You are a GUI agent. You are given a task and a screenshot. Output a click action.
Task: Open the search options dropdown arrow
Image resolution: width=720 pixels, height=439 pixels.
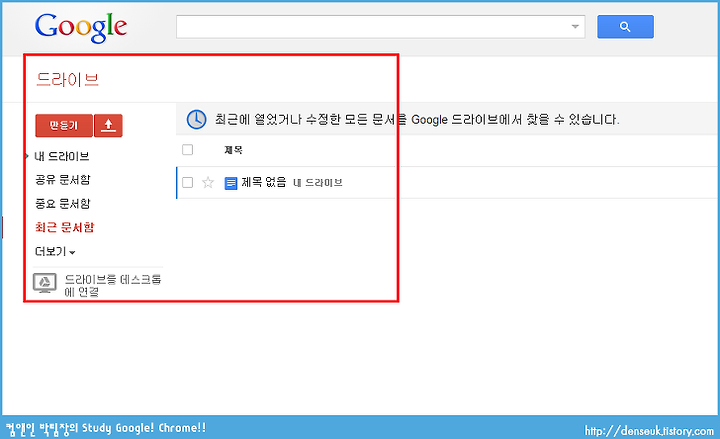(x=575, y=27)
